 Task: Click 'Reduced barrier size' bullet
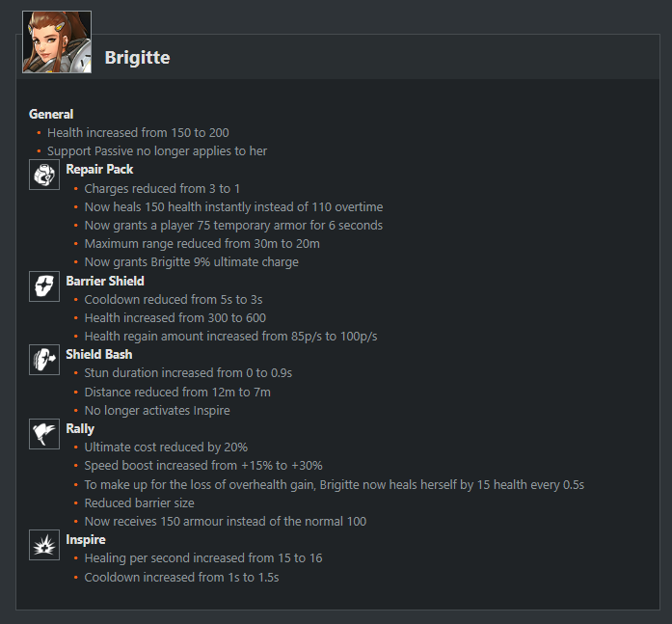click(139, 503)
